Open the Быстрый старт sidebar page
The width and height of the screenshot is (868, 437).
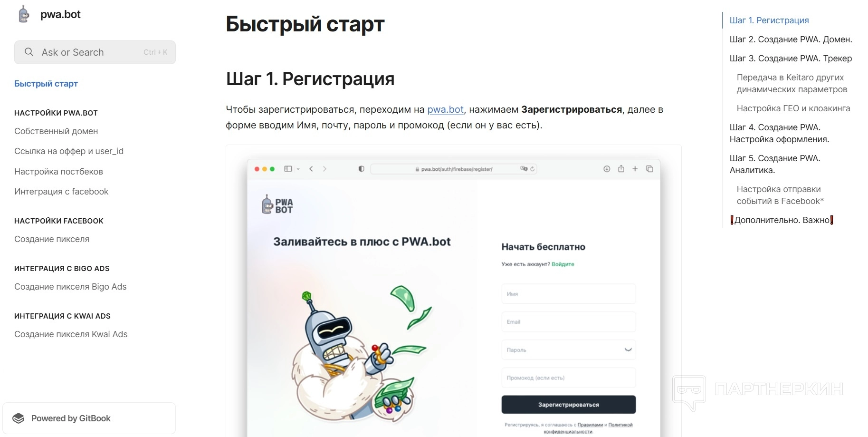[46, 84]
